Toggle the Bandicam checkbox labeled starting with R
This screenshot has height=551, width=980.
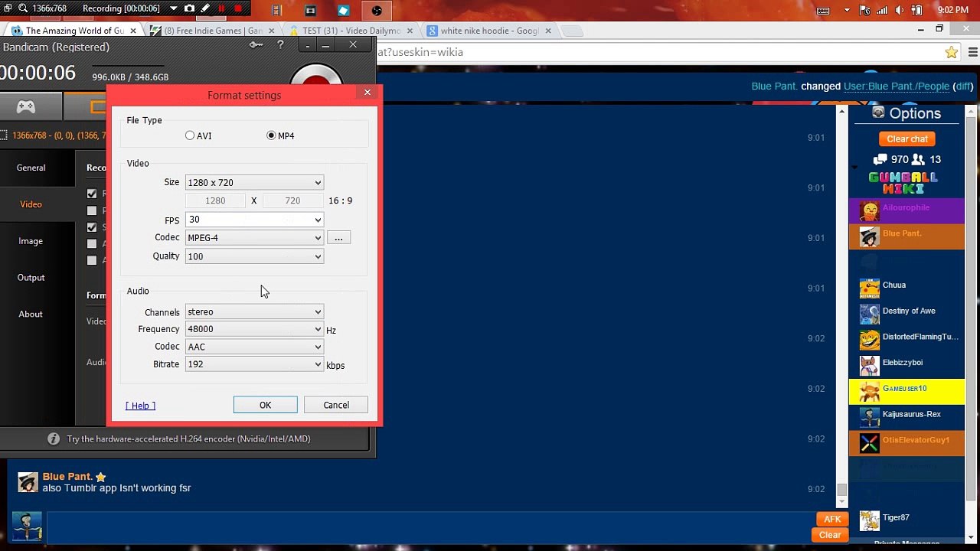click(92, 194)
